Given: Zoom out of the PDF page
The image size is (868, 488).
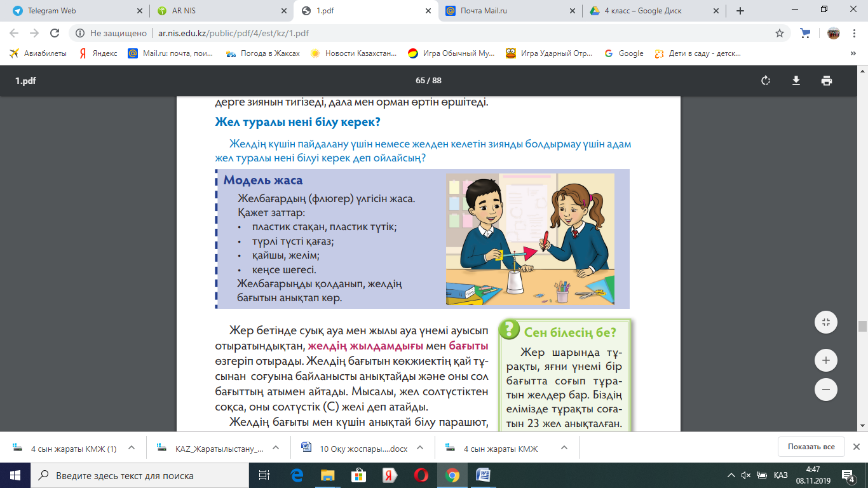Looking at the screenshot, I should tap(826, 389).
